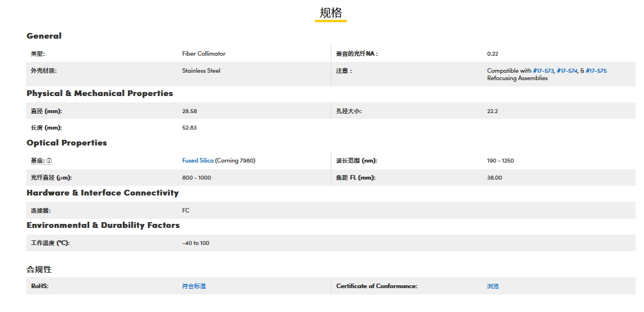644x312 pixels.
Task: Click the 规格 section title
Action: 330,13
